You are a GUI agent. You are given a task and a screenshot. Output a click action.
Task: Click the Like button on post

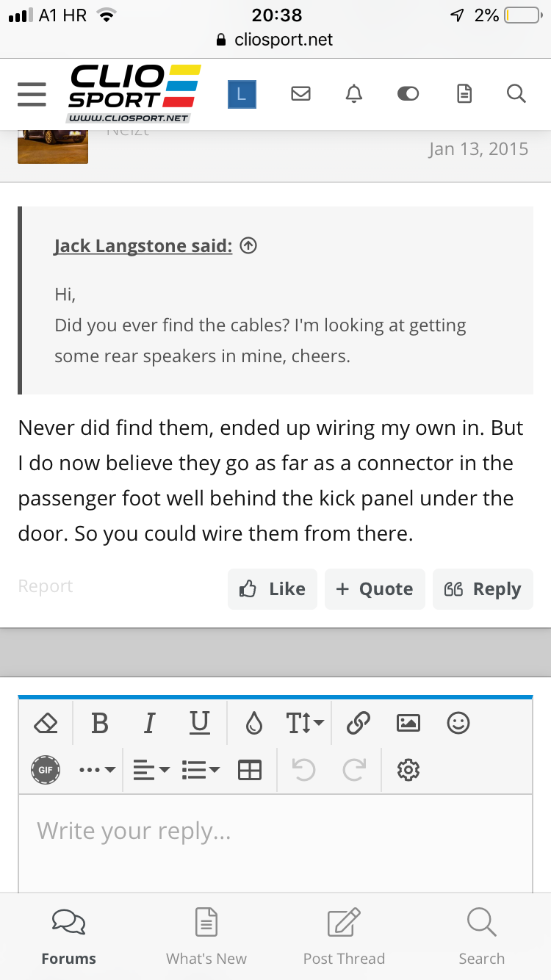click(x=273, y=589)
